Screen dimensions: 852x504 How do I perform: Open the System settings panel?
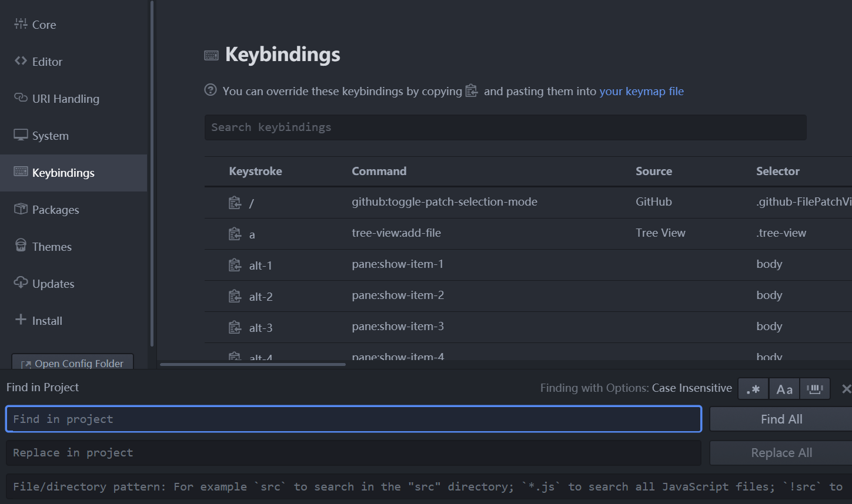tap(51, 135)
